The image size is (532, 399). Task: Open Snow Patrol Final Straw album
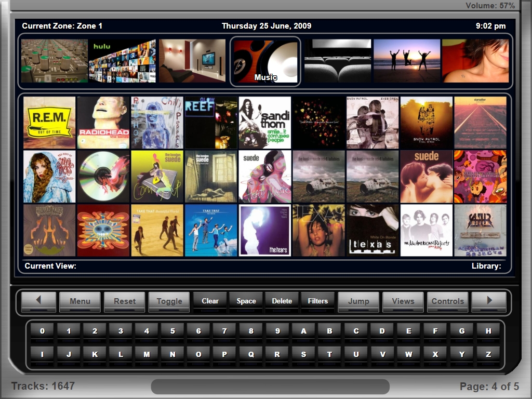[427, 123]
